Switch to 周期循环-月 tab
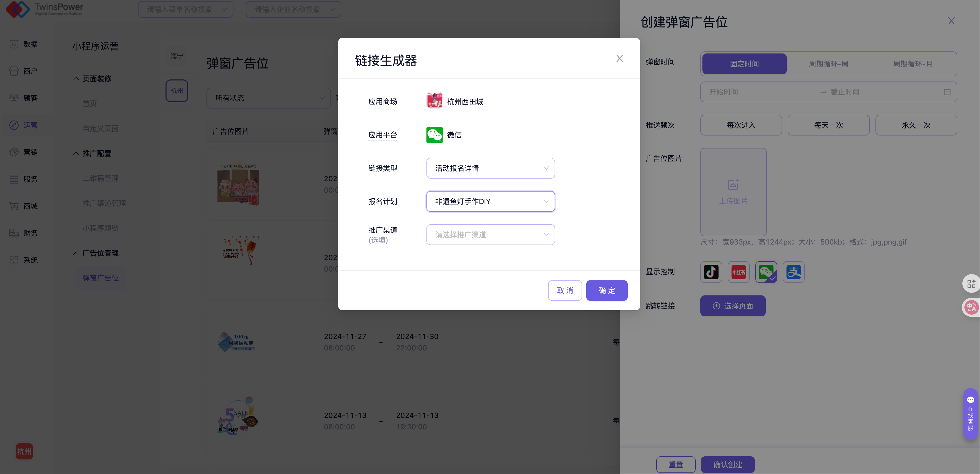Image resolution: width=980 pixels, height=474 pixels. pyautogui.click(x=912, y=64)
